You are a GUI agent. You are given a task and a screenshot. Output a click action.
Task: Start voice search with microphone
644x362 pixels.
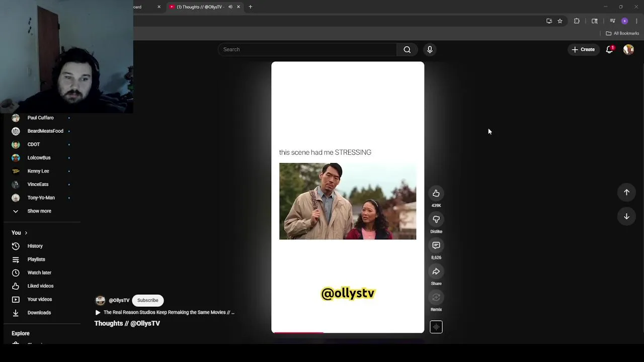pyautogui.click(x=430, y=49)
